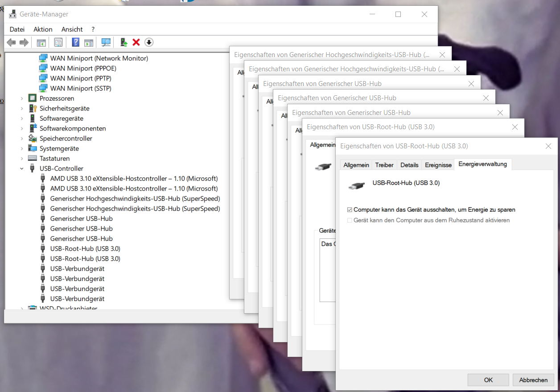
Task: Expand the Speichercontroller node
Action: (22, 139)
